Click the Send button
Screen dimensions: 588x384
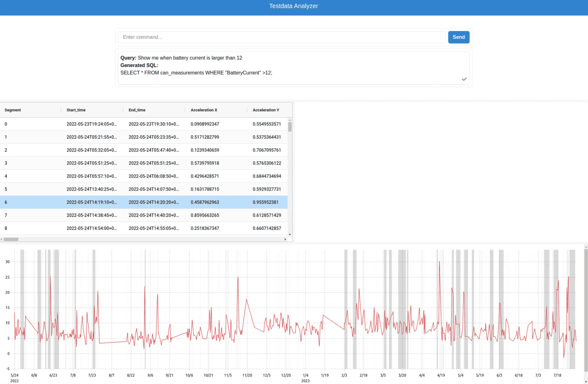tap(459, 37)
